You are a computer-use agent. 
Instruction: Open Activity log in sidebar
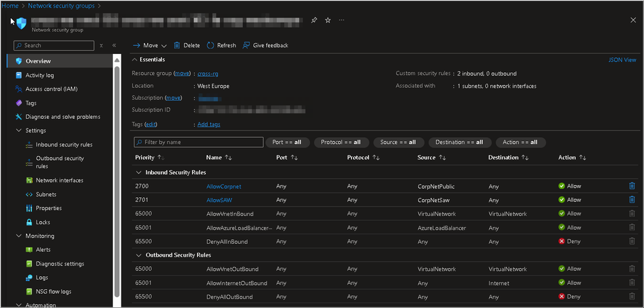(39, 75)
